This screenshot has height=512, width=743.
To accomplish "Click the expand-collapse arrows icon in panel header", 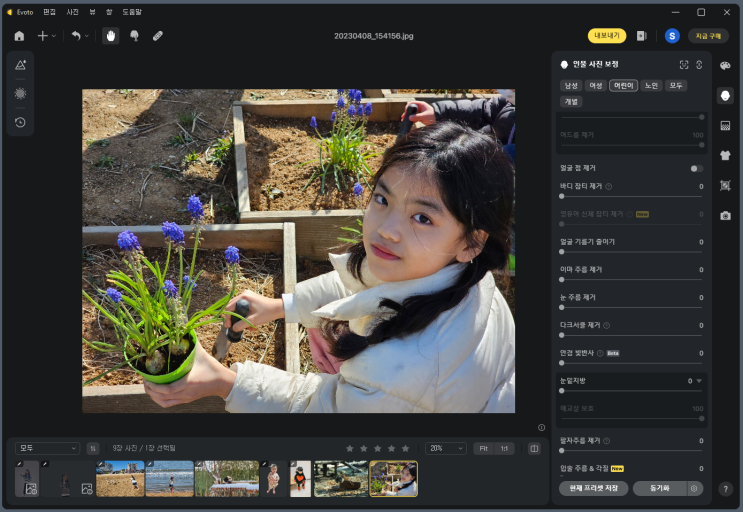I will pos(699,65).
